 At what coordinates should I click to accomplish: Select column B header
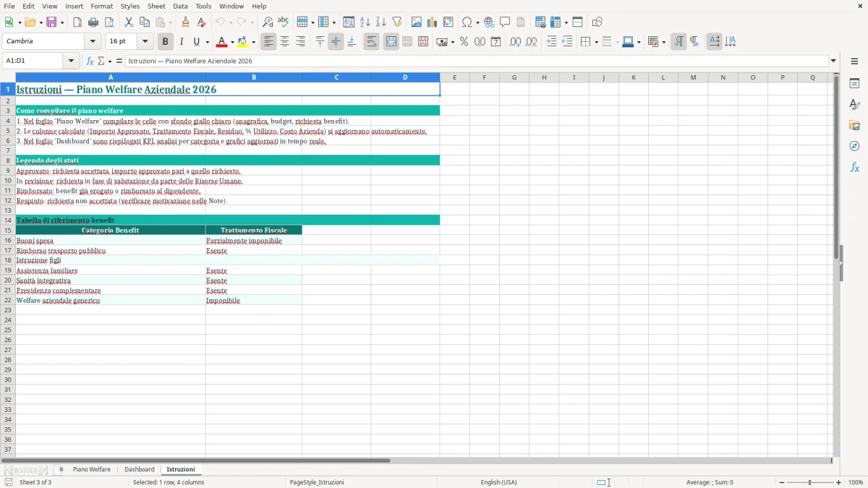[x=254, y=77]
